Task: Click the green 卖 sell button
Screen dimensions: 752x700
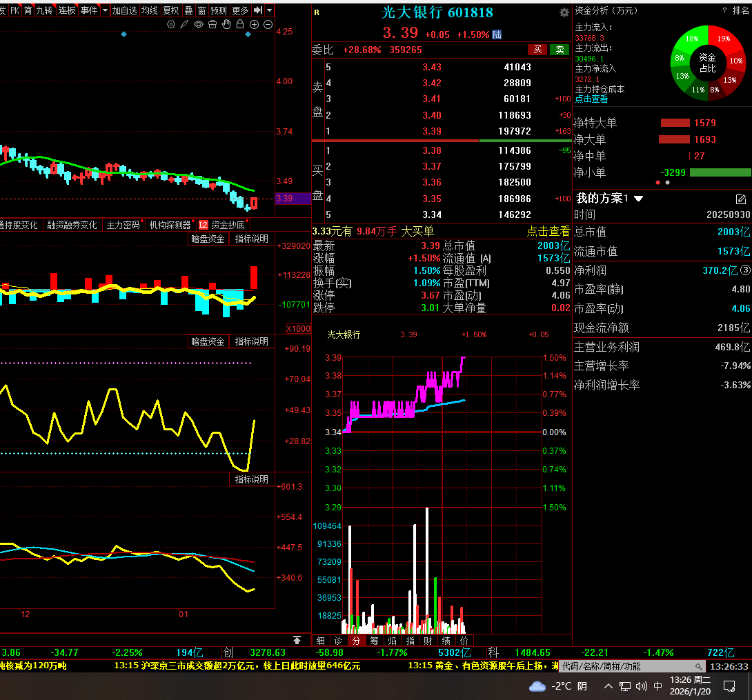Action: [560, 50]
